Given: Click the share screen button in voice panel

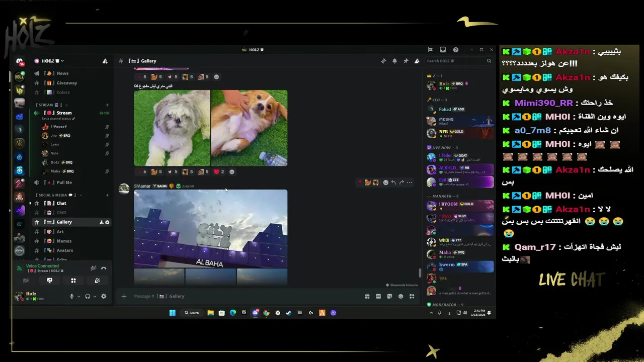Looking at the screenshot, I should 49,281.
